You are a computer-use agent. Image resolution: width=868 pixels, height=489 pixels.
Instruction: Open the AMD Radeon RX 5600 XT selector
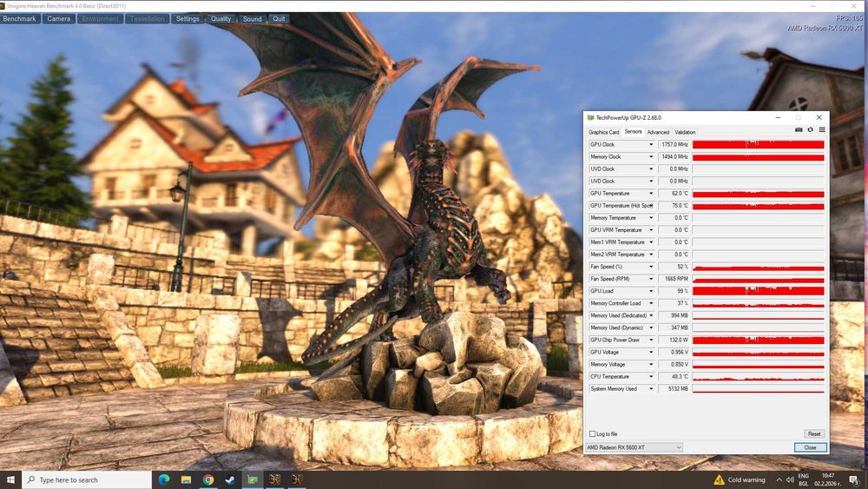pos(634,447)
